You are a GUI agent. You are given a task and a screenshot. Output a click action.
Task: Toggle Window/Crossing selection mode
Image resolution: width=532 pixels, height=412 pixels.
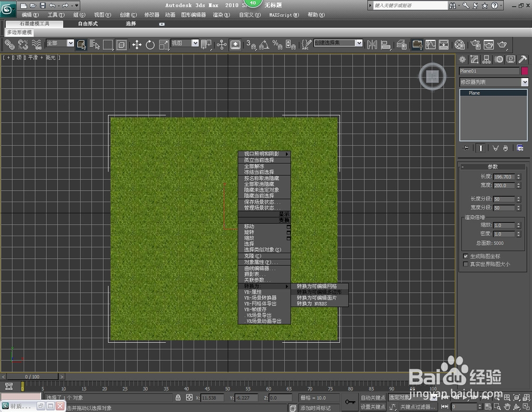[x=121, y=45]
